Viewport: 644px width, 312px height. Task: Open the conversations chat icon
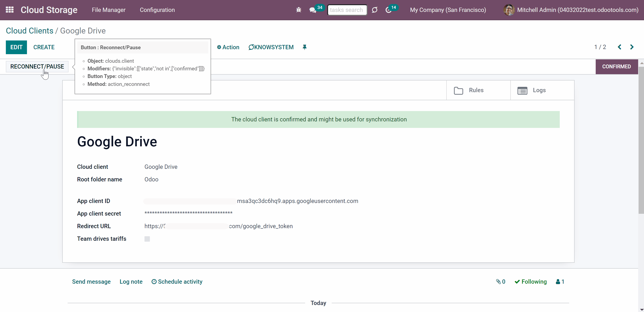[x=313, y=10]
